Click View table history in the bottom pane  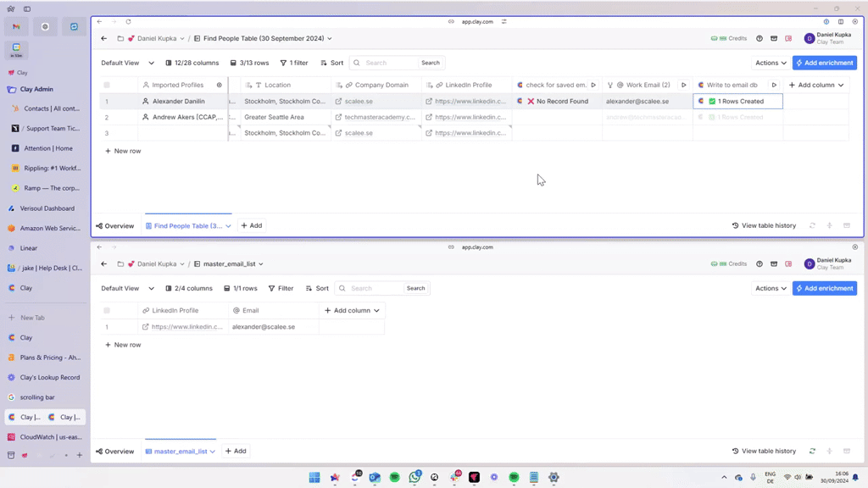point(764,452)
